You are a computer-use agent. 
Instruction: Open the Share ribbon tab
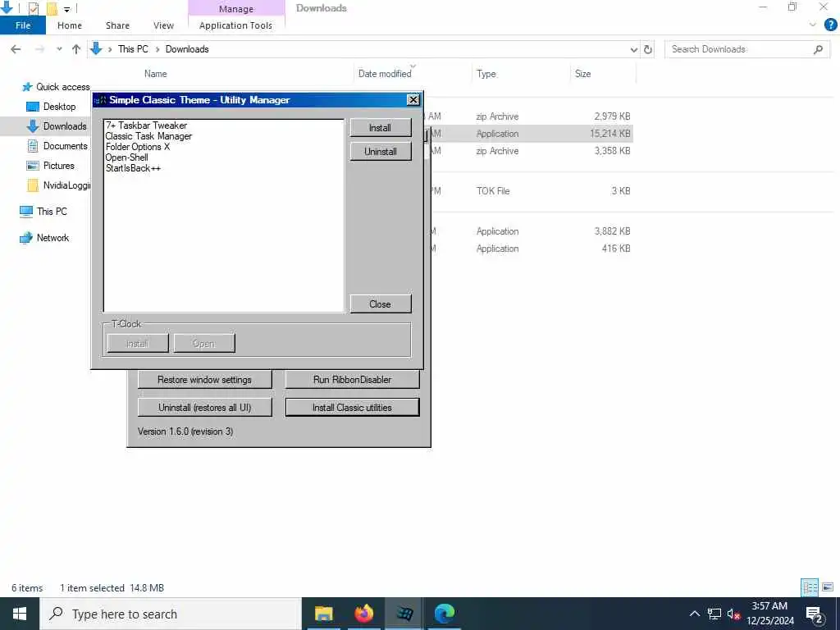(117, 25)
